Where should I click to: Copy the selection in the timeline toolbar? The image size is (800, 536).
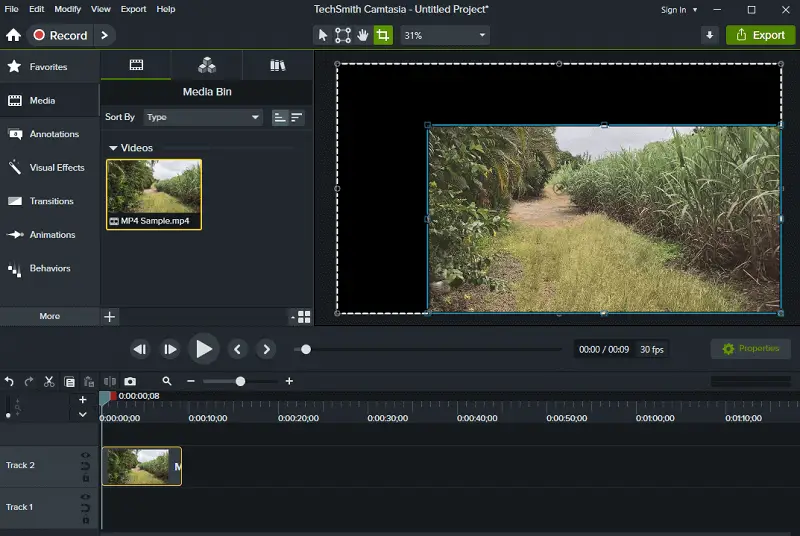click(x=69, y=381)
